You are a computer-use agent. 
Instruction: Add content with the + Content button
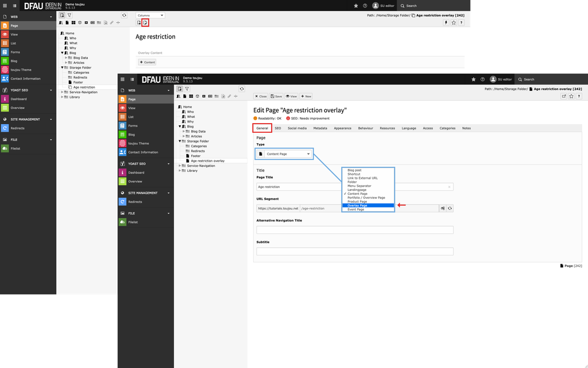[147, 62]
